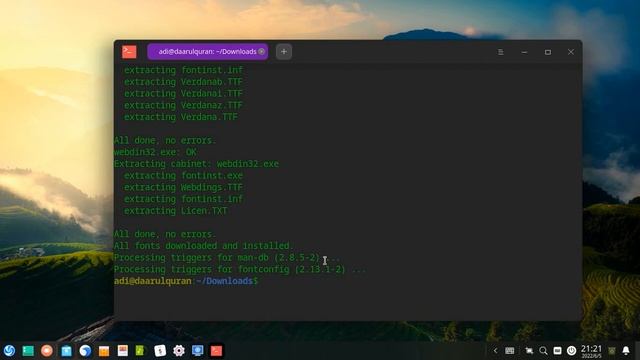Maximize the terminal window
This screenshot has width=640, height=360.
tap(548, 52)
